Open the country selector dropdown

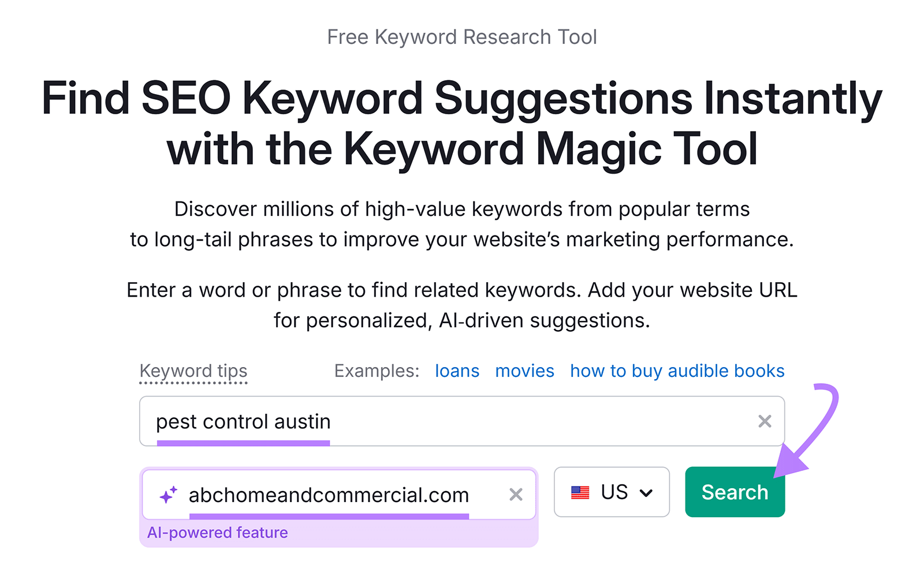(612, 492)
